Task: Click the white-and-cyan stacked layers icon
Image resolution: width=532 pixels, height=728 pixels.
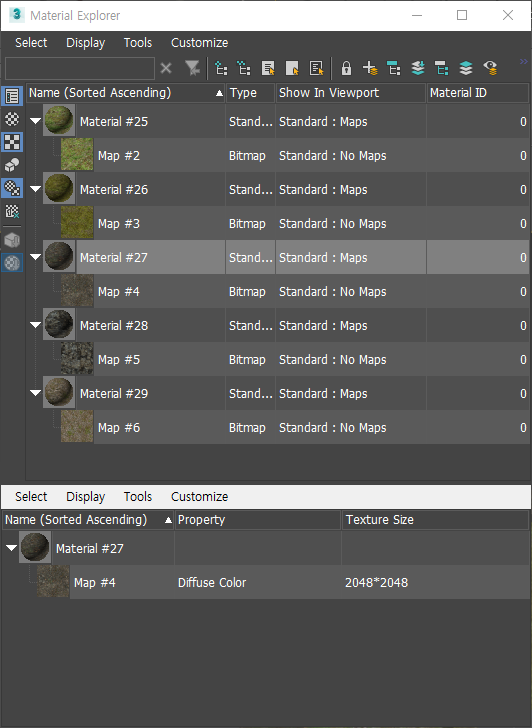Action: coord(466,69)
